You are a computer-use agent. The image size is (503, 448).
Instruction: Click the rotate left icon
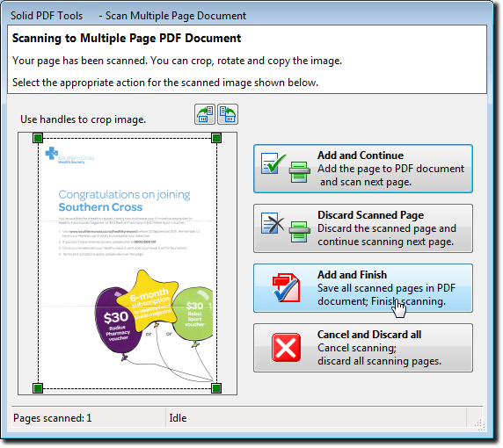click(228, 114)
